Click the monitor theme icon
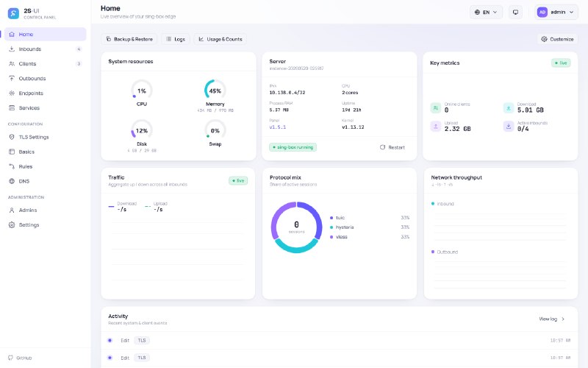The image size is (588, 368). 516,12
